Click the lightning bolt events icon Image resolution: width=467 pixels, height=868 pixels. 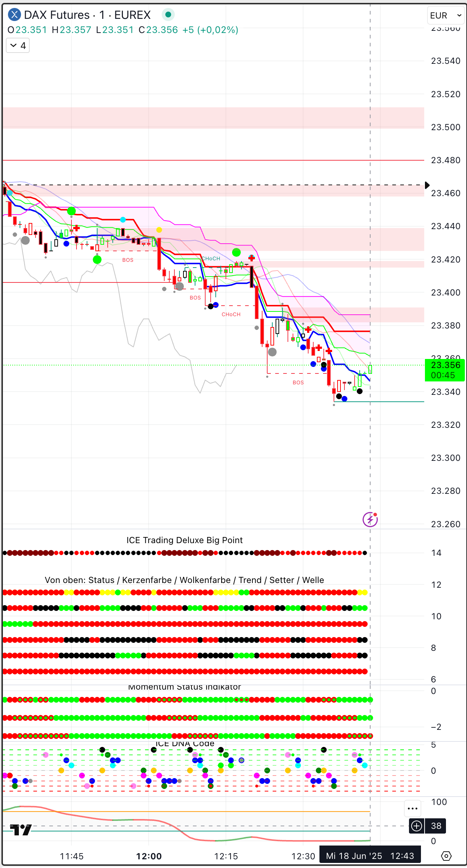(370, 520)
